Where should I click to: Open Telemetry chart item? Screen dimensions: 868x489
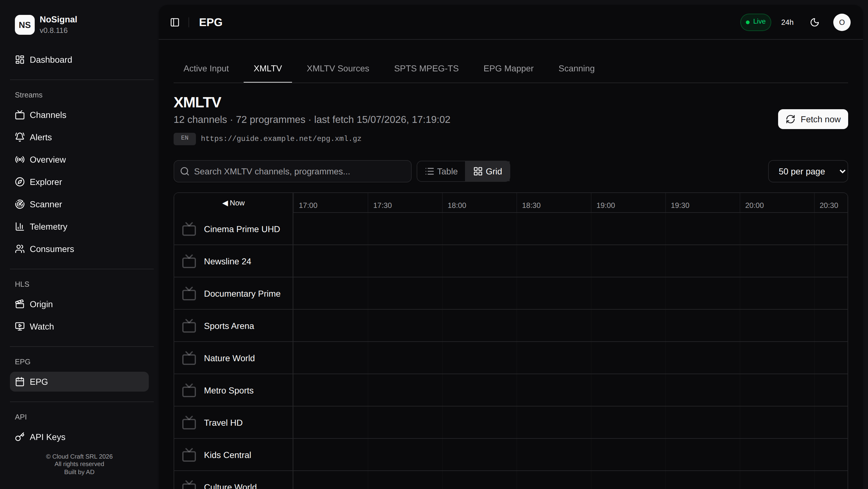point(79,227)
